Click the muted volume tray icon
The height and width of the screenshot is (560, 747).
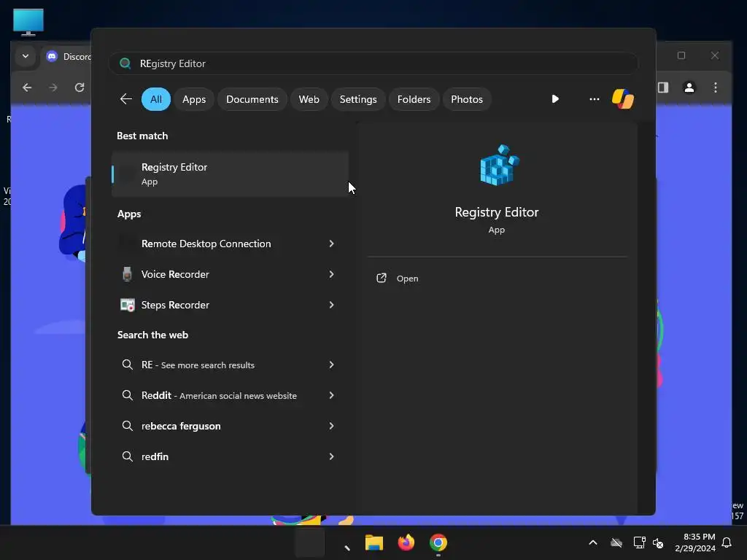[658, 542]
